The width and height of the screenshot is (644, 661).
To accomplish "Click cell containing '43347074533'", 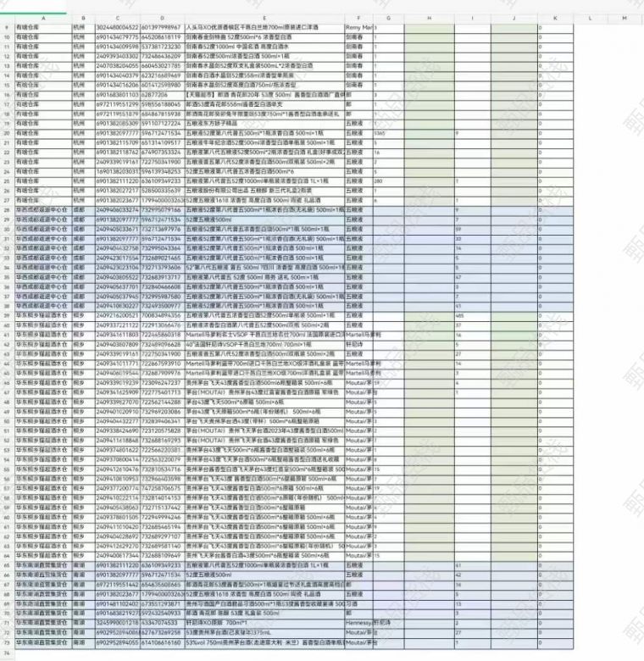I will (x=162, y=622).
